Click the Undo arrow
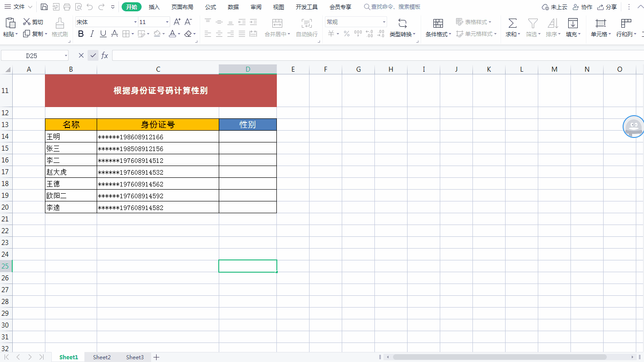 90,7
